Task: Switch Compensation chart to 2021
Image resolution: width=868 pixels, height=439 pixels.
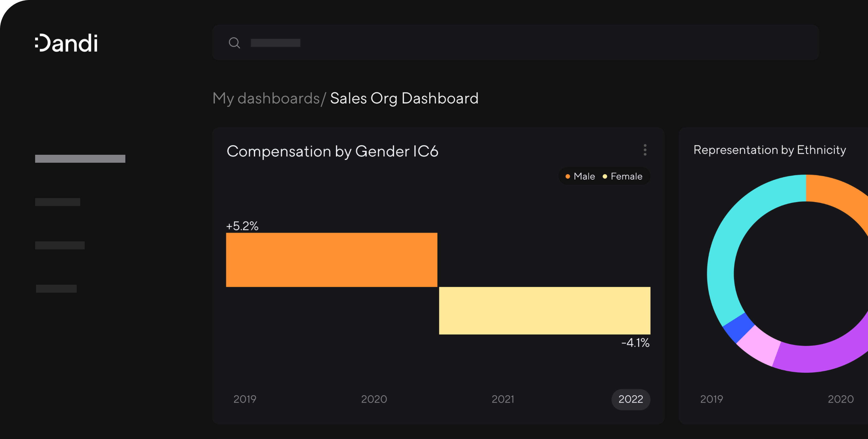Action: (x=503, y=399)
